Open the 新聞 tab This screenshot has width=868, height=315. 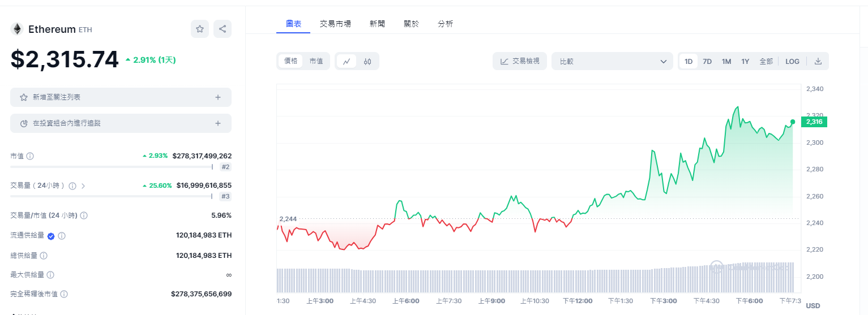point(377,24)
